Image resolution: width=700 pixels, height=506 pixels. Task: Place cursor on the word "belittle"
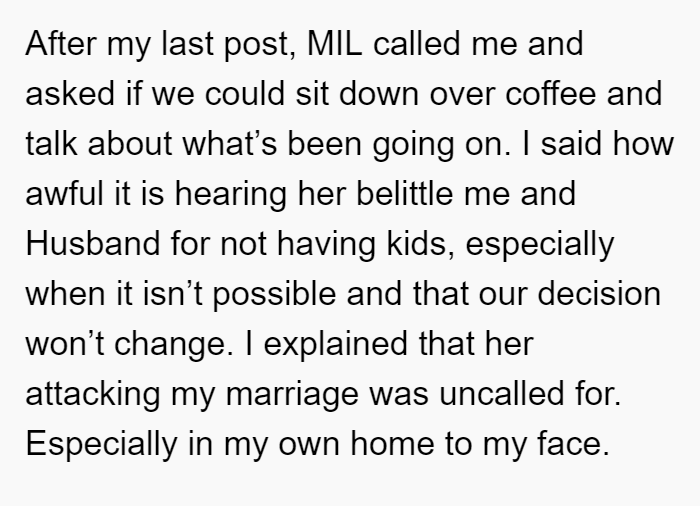[x=405, y=193]
